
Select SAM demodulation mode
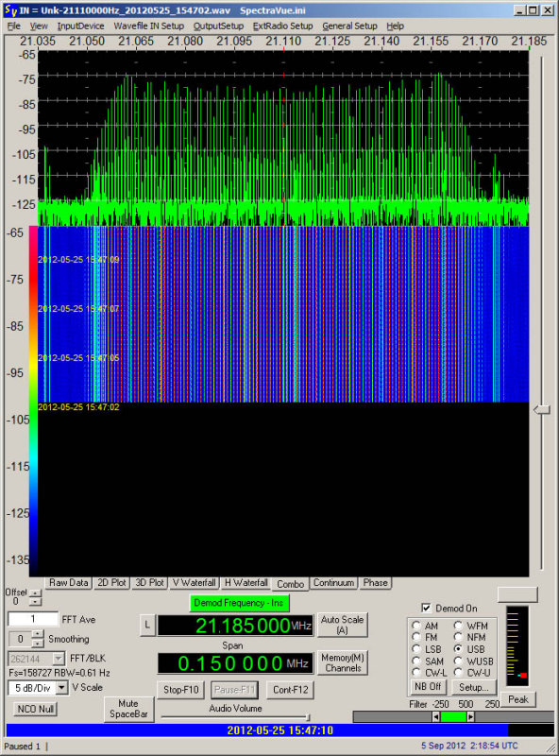click(x=416, y=661)
